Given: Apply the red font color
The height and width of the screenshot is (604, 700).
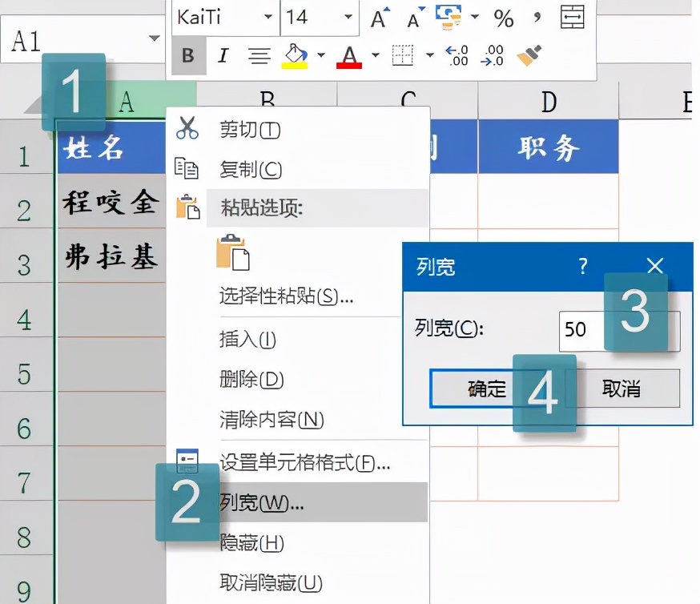Looking at the screenshot, I should pyautogui.click(x=349, y=56).
